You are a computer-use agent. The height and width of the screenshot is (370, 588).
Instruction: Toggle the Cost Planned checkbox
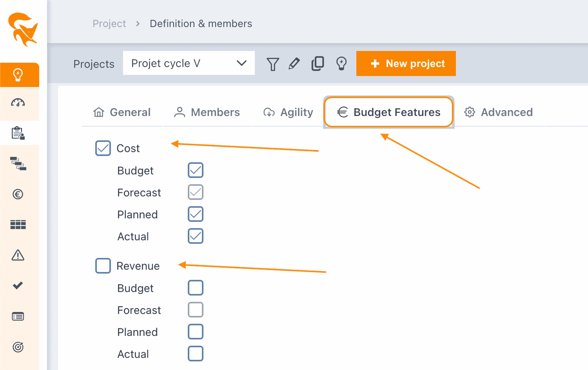click(196, 214)
